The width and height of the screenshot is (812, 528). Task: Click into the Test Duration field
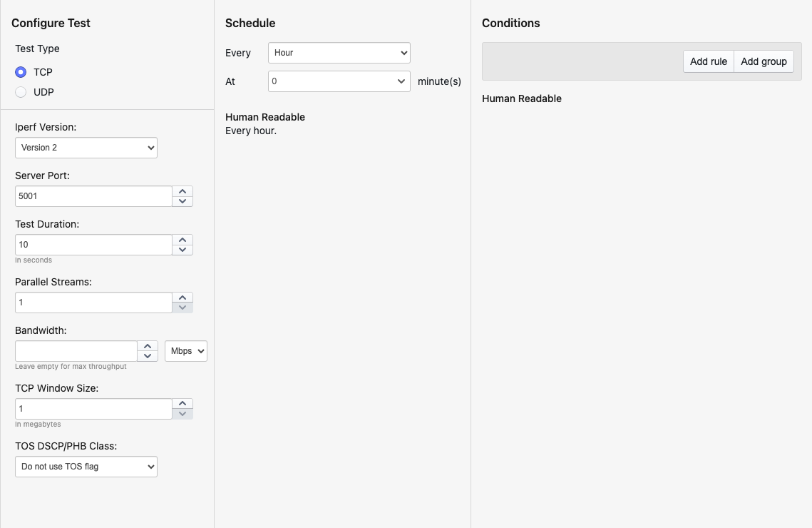[93, 245]
